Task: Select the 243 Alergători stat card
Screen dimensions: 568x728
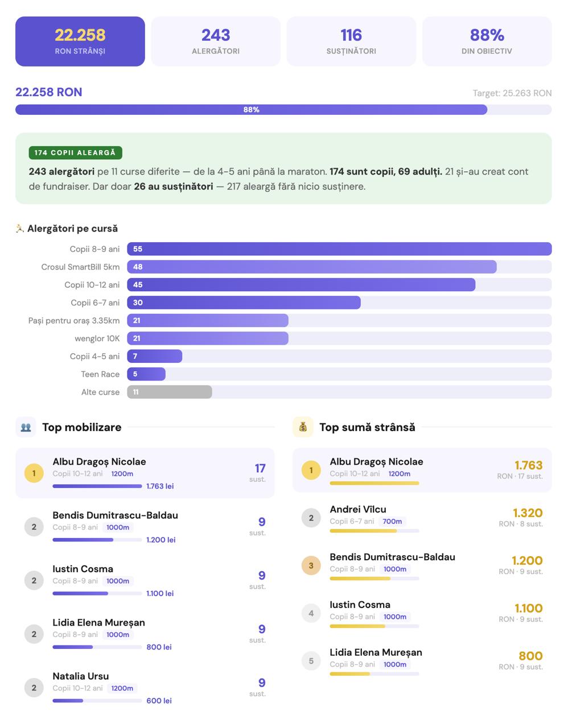Action: point(216,42)
